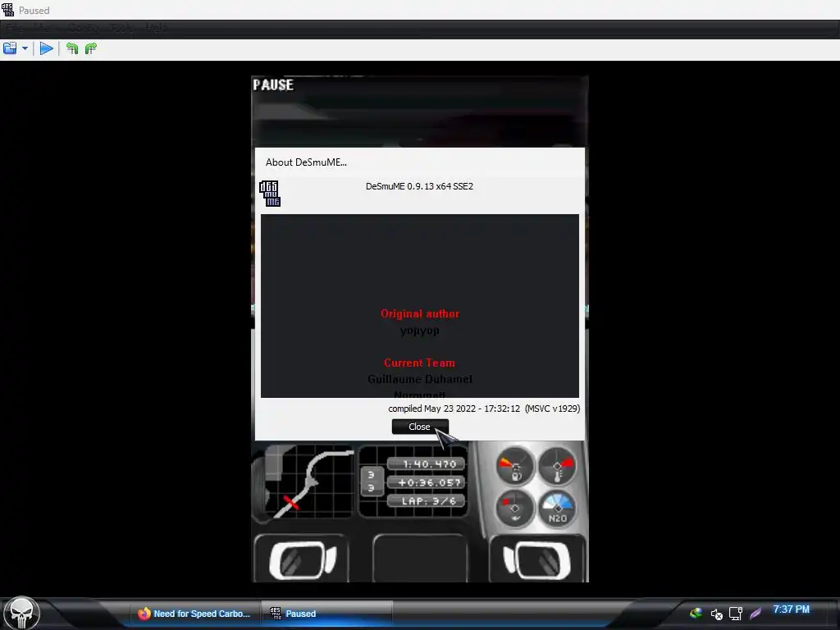Tap the right side mirror icon
The width and height of the screenshot is (840, 630).
537,559
